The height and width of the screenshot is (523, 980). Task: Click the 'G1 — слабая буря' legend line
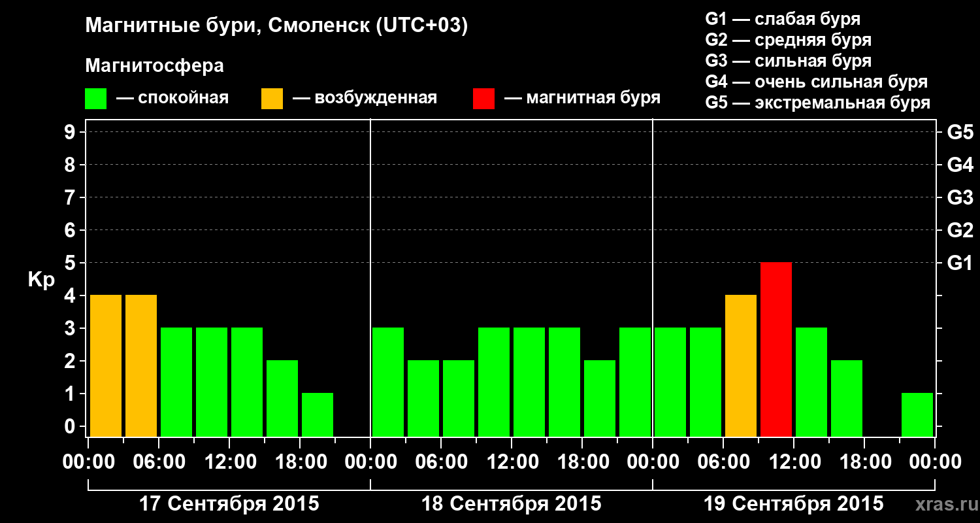(x=783, y=19)
